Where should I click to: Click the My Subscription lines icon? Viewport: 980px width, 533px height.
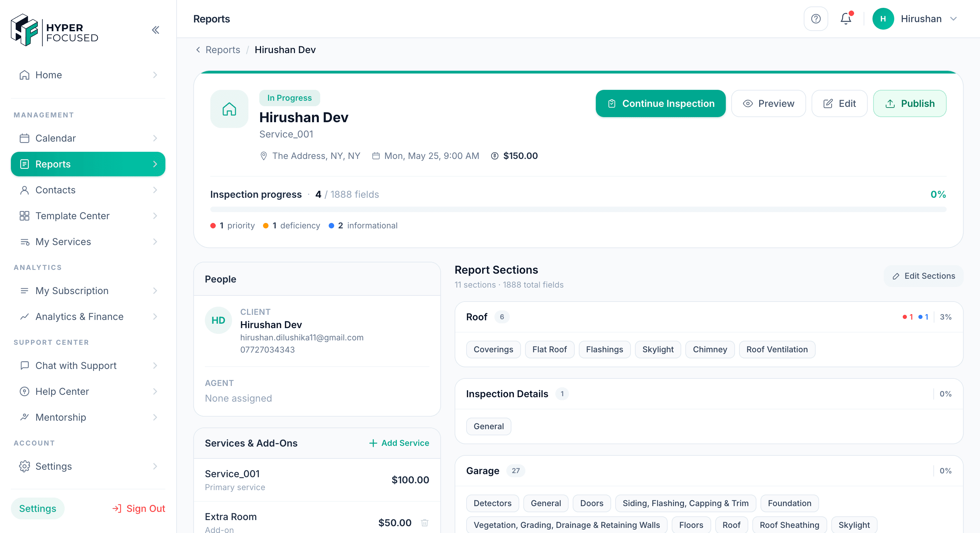24,291
